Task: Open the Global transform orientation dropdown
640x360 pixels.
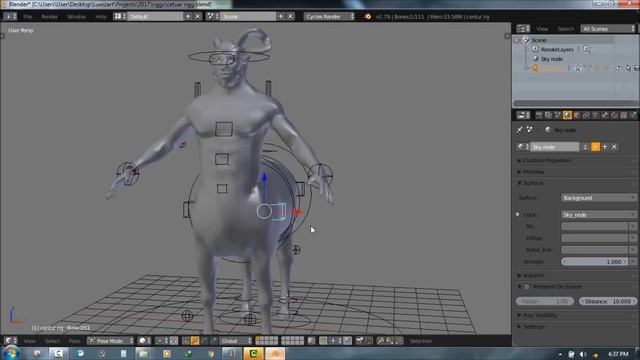Action: pyautogui.click(x=236, y=341)
